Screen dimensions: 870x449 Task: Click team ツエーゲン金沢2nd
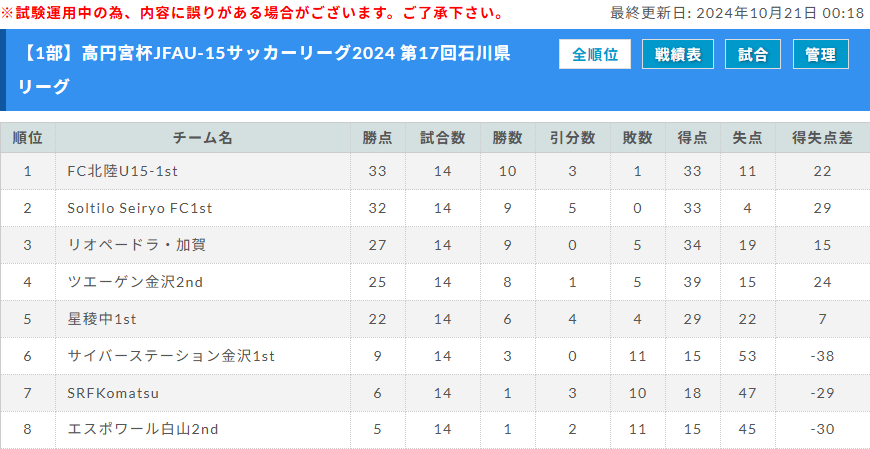(135, 282)
